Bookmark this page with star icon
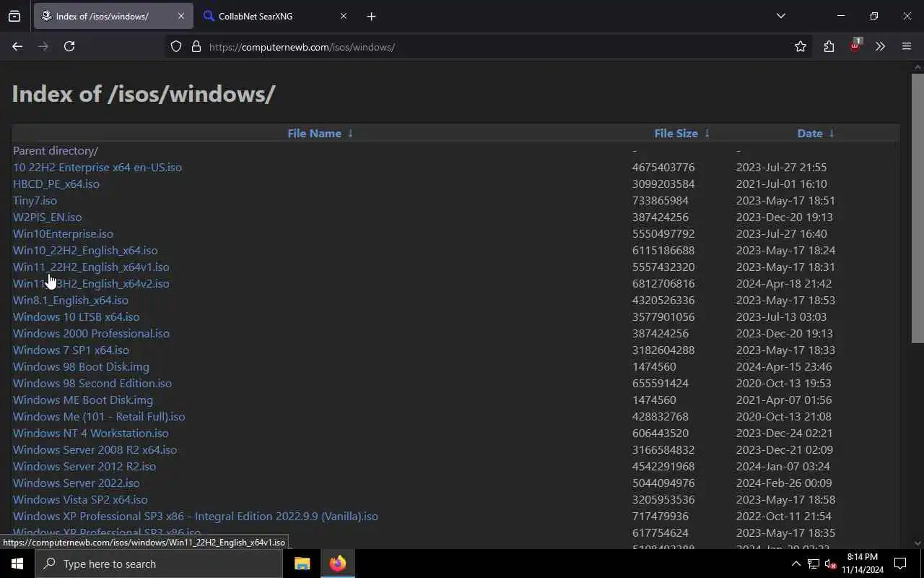 click(x=801, y=46)
